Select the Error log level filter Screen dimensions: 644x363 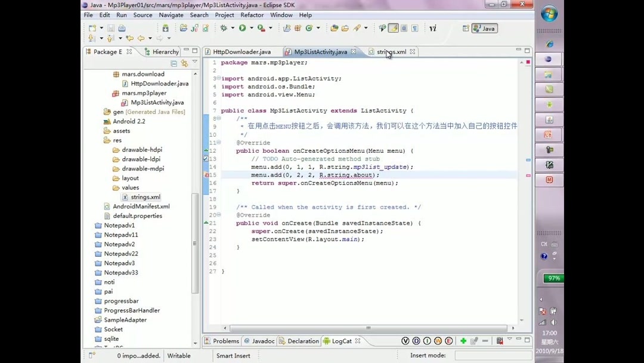(448, 341)
